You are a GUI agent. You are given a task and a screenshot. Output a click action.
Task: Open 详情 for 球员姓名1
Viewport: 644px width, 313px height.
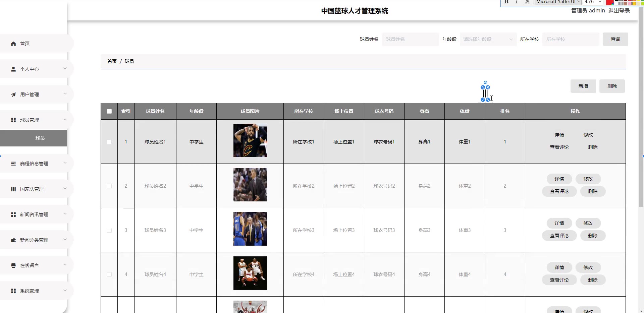(559, 135)
